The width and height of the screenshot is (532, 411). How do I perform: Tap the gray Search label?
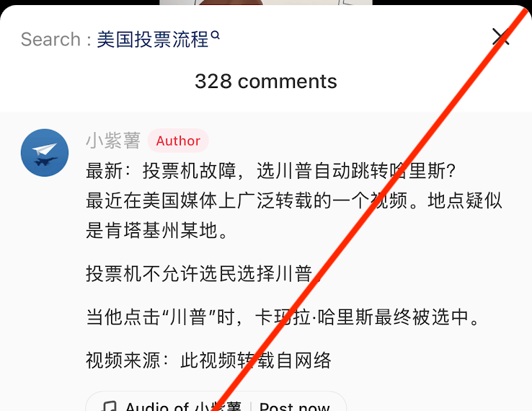tap(50, 40)
